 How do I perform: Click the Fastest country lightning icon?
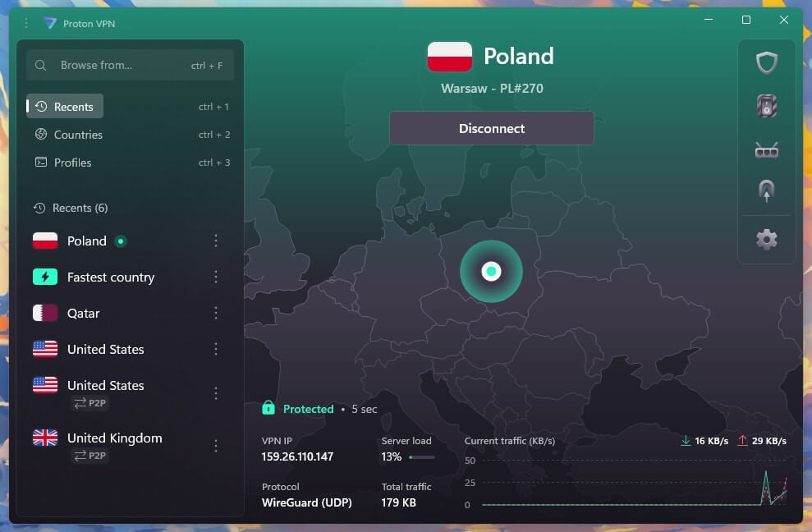click(x=45, y=277)
